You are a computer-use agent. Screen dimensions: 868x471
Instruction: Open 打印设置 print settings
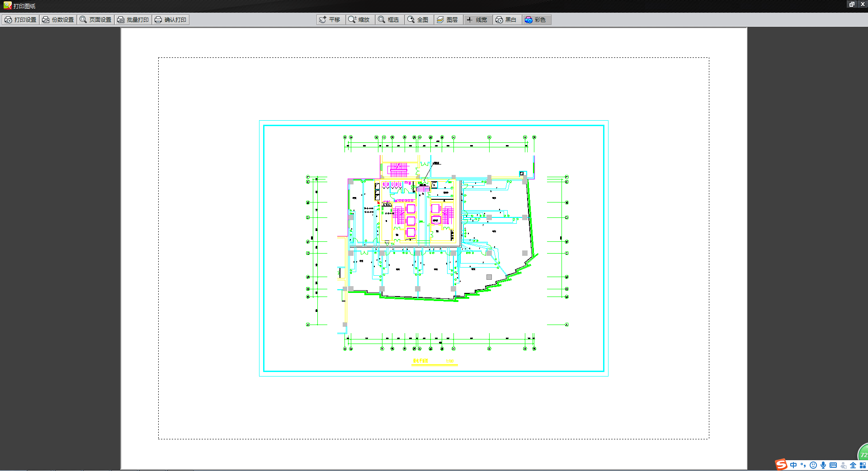pyautogui.click(x=20, y=20)
